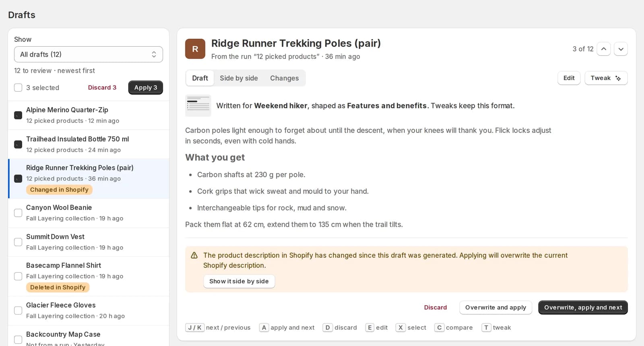Open the Basecamp Flannel Shirt draft
The width and height of the screenshot is (644, 346).
89,276
